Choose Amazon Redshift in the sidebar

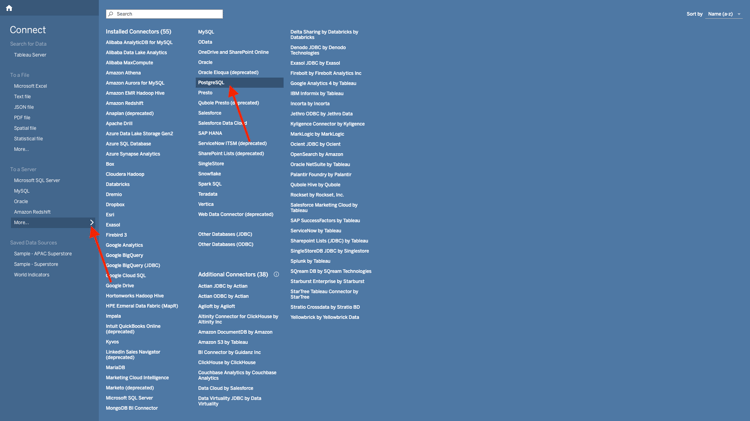32,212
